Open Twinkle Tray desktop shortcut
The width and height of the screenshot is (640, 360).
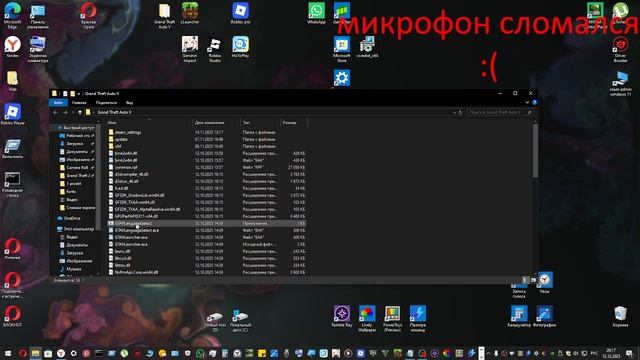[x=342, y=317]
